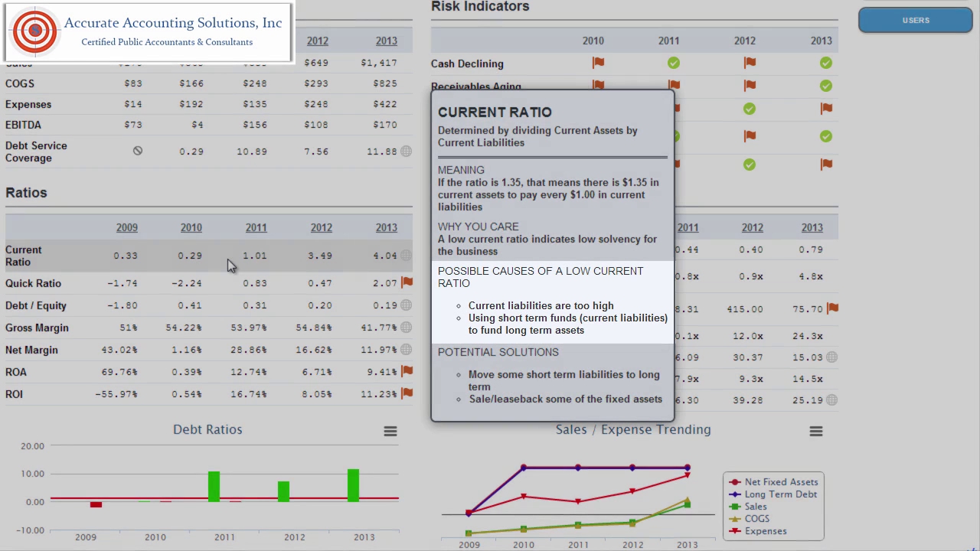Screen dimensions: 980x551
Task: Click the 2011 green bar in Debt Ratios chart
Action: pyautogui.click(x=214, y=487)
